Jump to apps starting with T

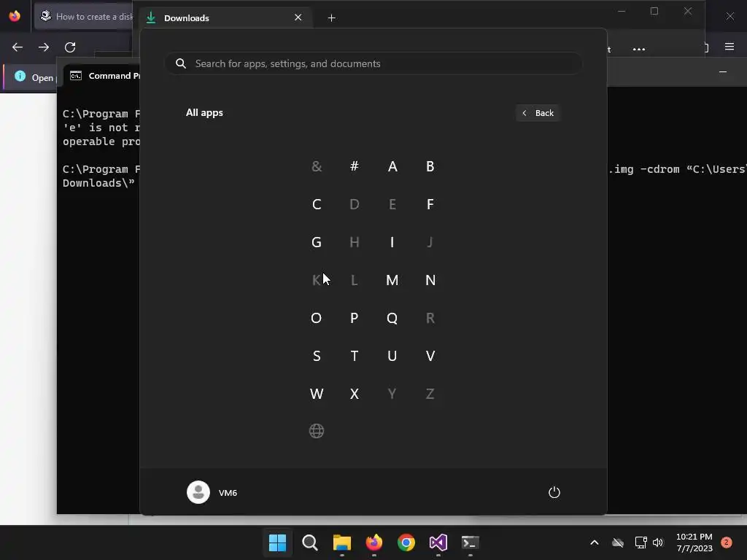coord(354,356)
